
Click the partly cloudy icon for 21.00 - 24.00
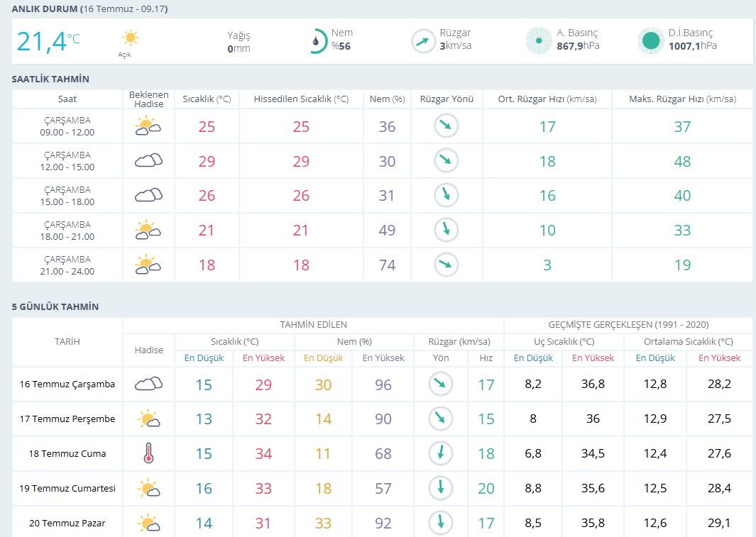point(148,265)
